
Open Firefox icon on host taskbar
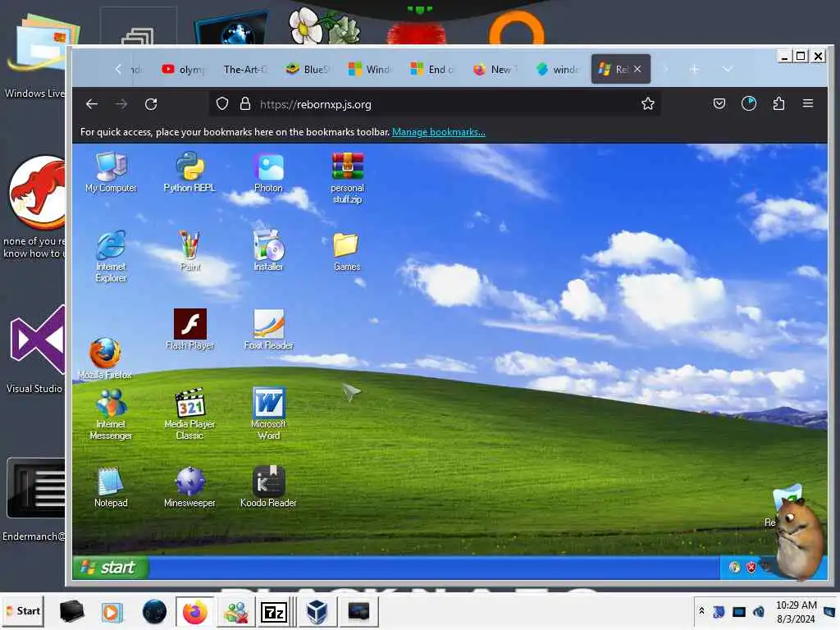(x=195, y=612)
